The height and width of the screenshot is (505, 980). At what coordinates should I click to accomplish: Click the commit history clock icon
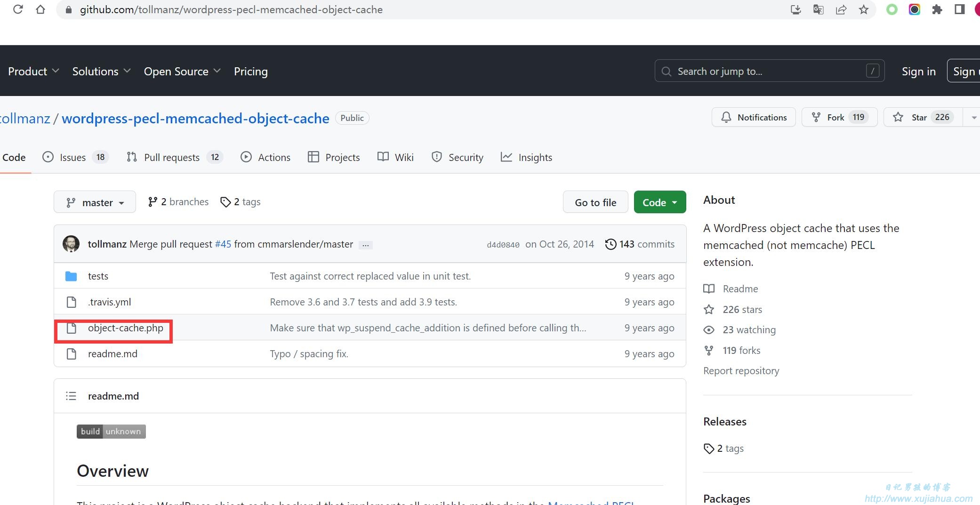click(x=610, y=244)
